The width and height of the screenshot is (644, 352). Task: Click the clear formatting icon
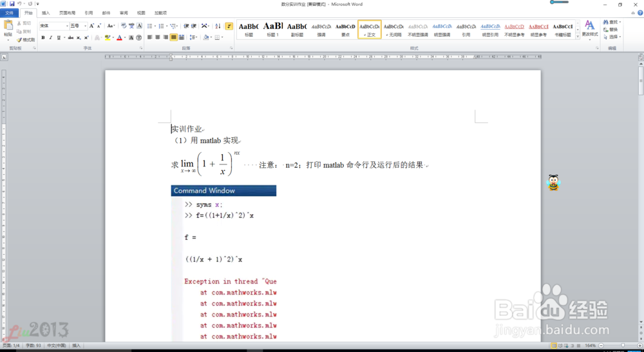pyautogui.click(x=124, y=26)
